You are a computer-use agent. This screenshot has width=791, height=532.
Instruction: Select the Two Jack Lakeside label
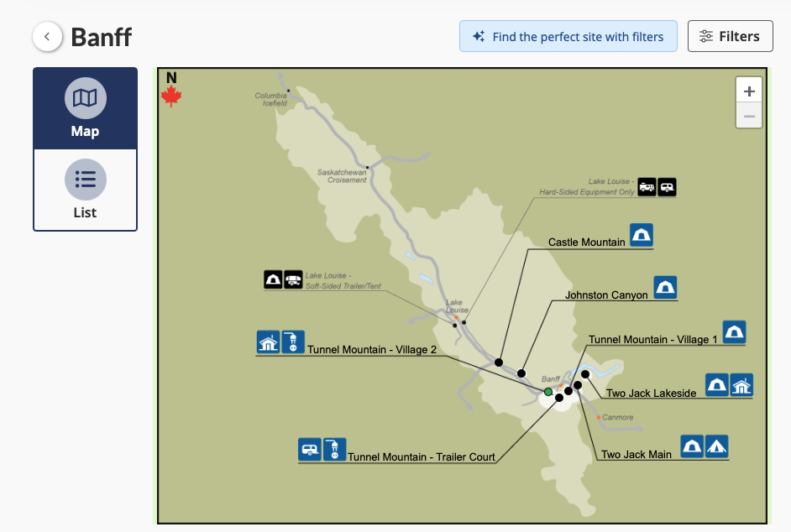[651, 393]
